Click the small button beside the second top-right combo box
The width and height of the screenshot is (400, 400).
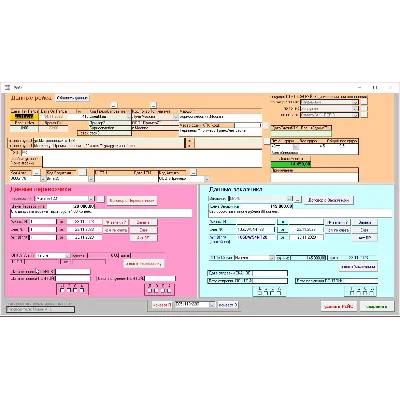(364, 108)
